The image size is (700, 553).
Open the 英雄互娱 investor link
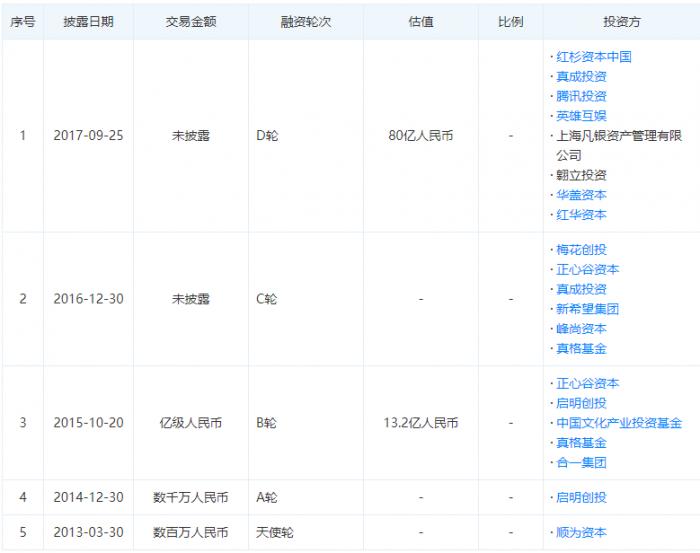[x=581, y=116]
